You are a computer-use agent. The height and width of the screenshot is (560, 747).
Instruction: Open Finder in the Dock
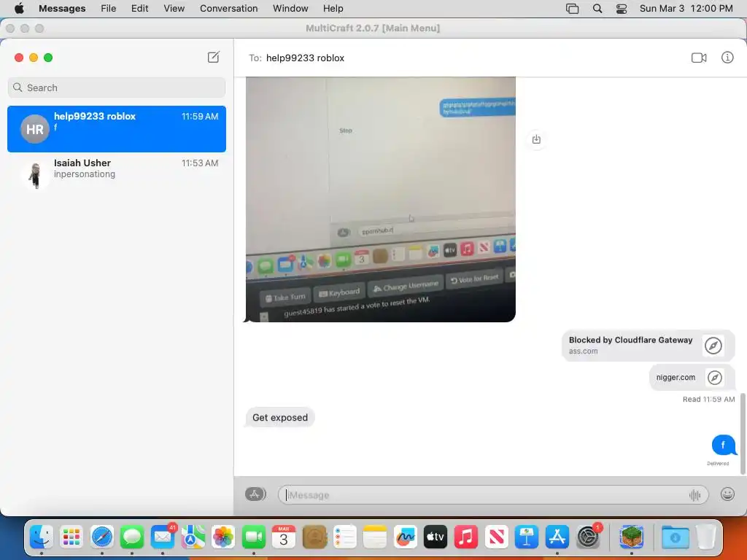42,537
